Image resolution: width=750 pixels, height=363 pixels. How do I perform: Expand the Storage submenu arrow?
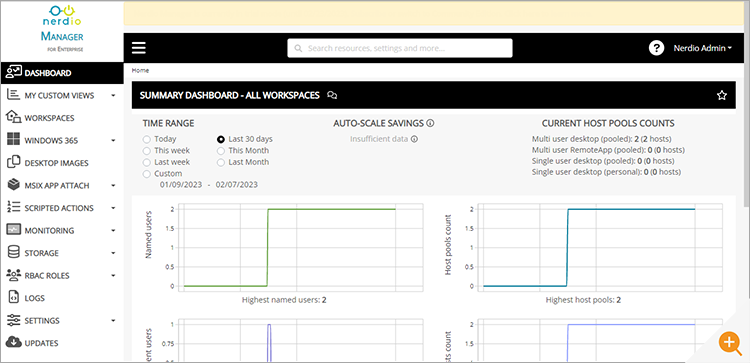[113, 253]
